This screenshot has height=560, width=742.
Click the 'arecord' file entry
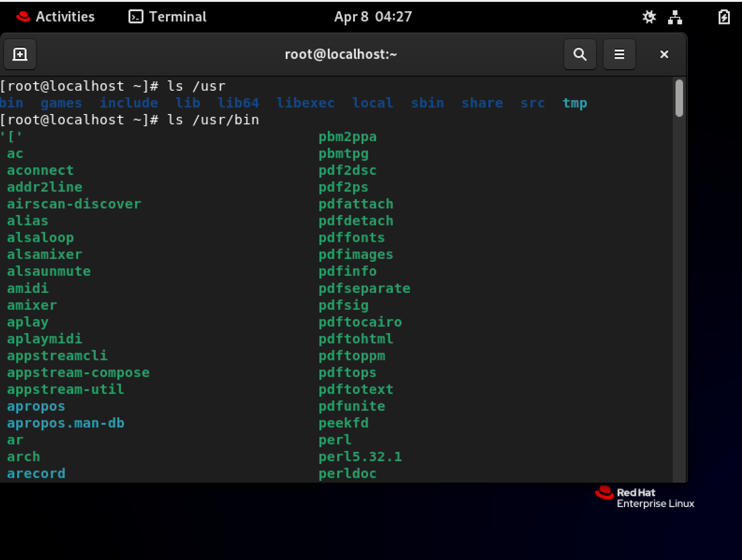(x=36, y=474)
